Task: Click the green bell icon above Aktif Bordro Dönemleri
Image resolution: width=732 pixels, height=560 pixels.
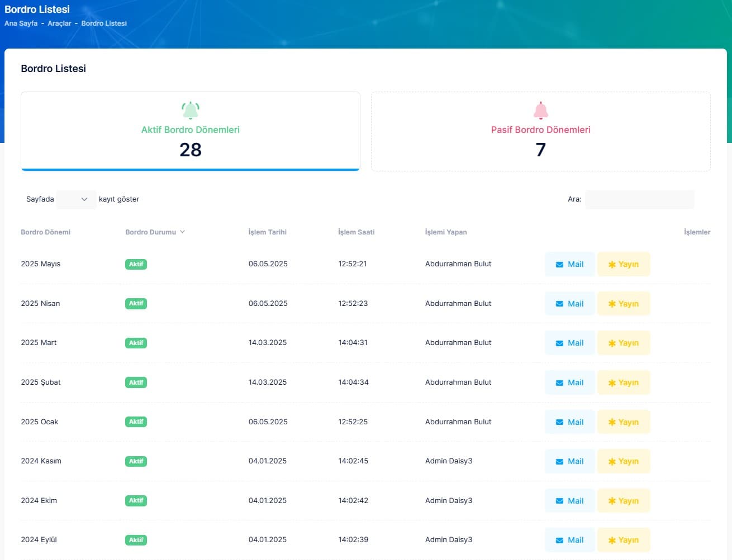Action: coord(190,110)
